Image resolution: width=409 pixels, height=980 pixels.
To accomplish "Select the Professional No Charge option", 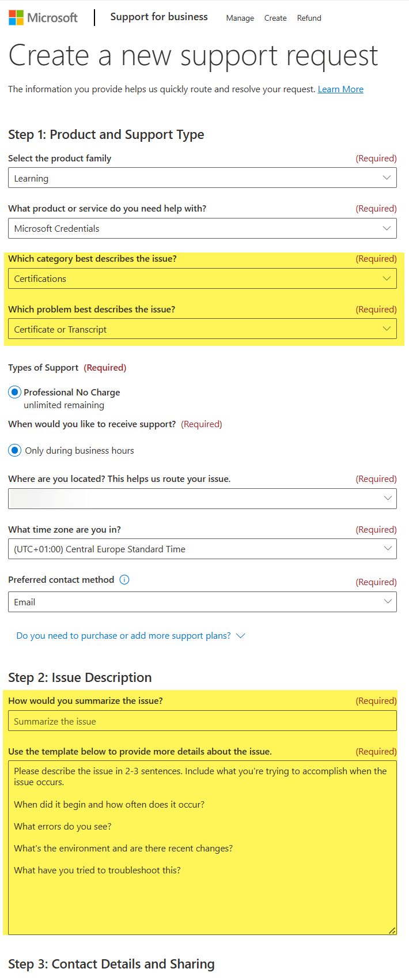I will tap(14, 392).
